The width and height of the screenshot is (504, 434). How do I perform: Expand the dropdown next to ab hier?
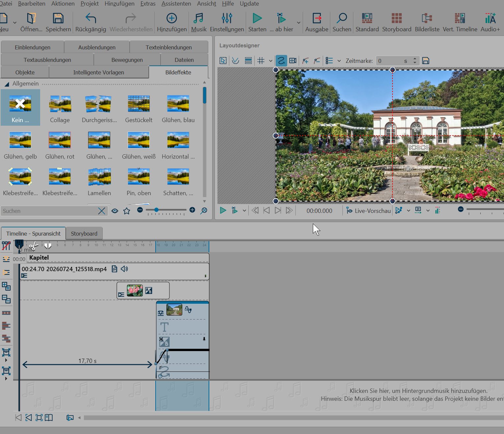(x=298, y=22)
